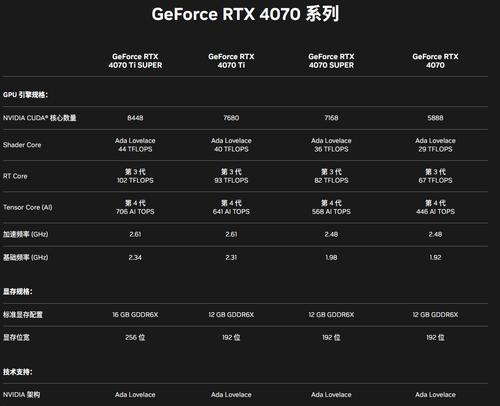Click the 4070 SUPER 2.48 boost clock value

tap(331, 235)
